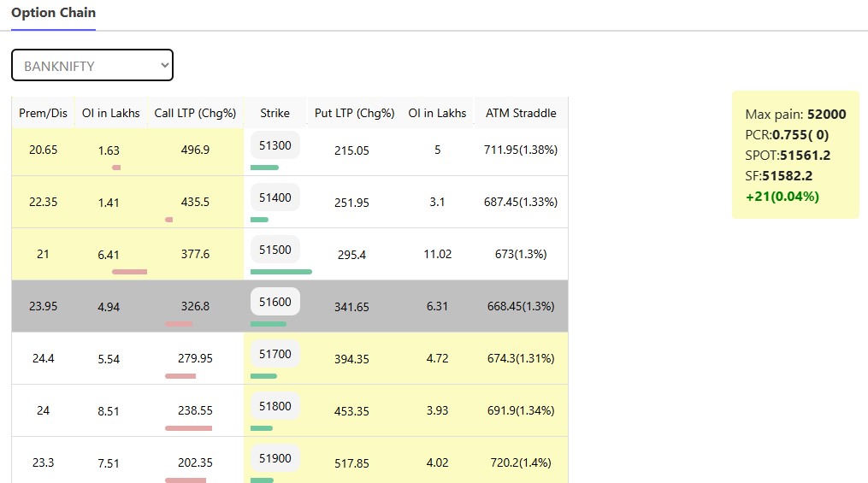Select call LTP value 377.6
Image resolution: width=868 pixels, height=483 pixels.
coord(195,254)
